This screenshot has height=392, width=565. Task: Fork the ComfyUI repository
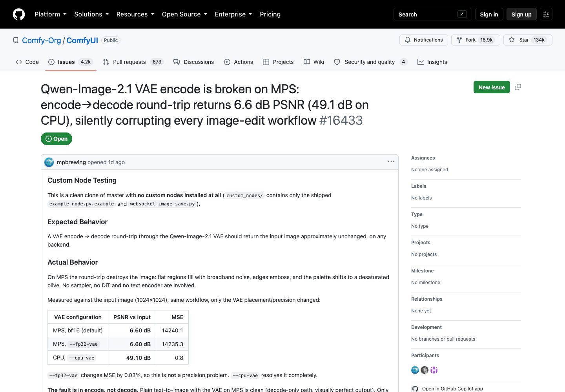coord(476,40)
